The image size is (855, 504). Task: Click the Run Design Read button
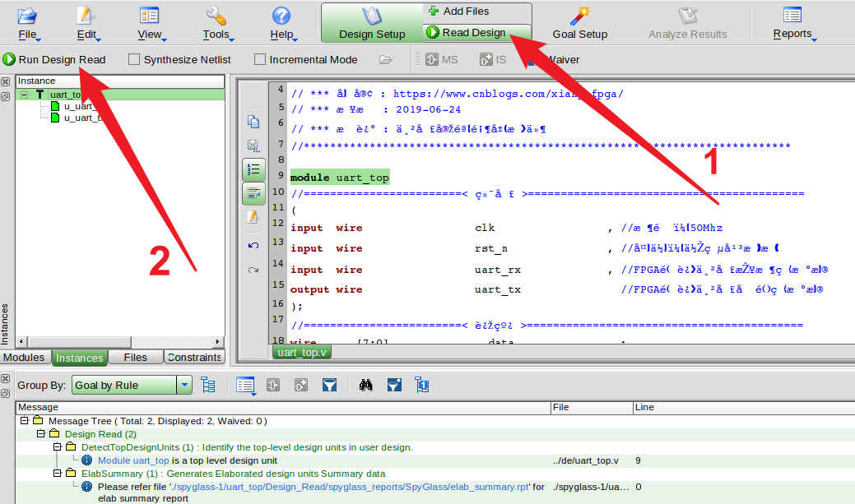(54, 59)
